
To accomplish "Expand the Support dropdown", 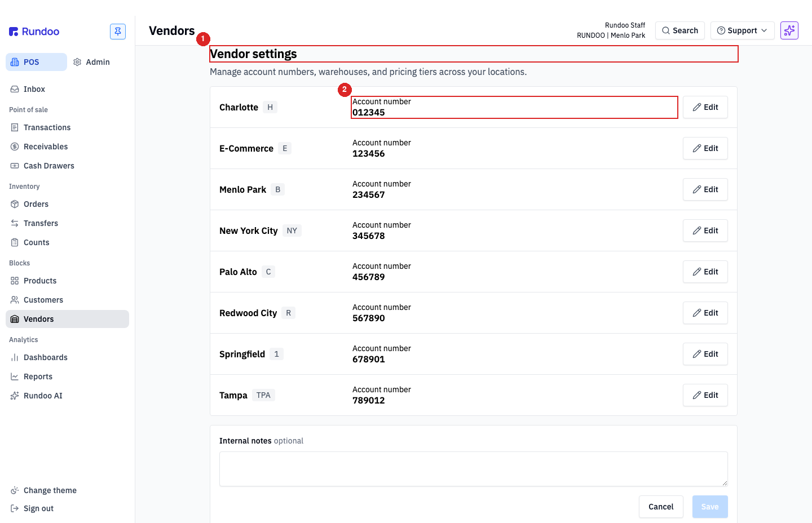I will (x=742, y=30).
